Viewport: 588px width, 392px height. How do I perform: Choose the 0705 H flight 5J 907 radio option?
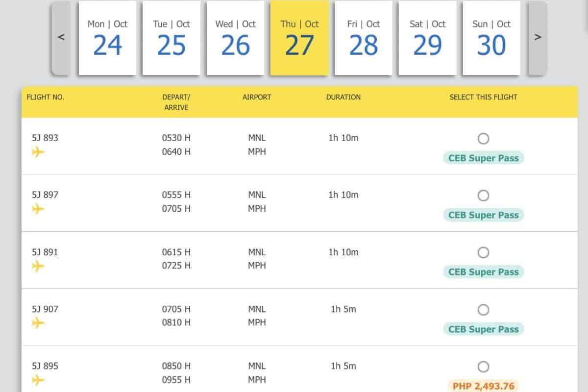[483, 310]
